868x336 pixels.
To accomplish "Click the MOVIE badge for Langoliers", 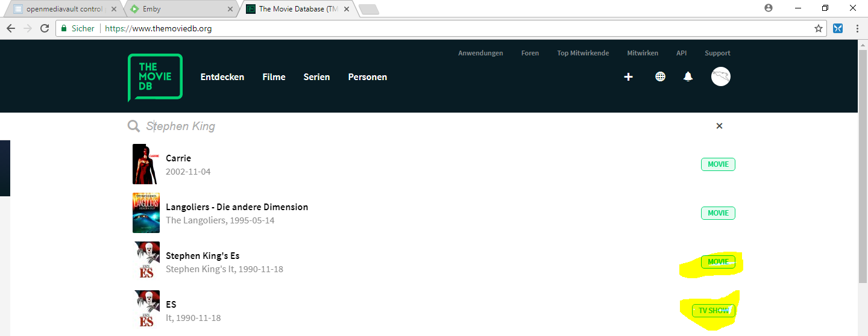I will (718, 213).
